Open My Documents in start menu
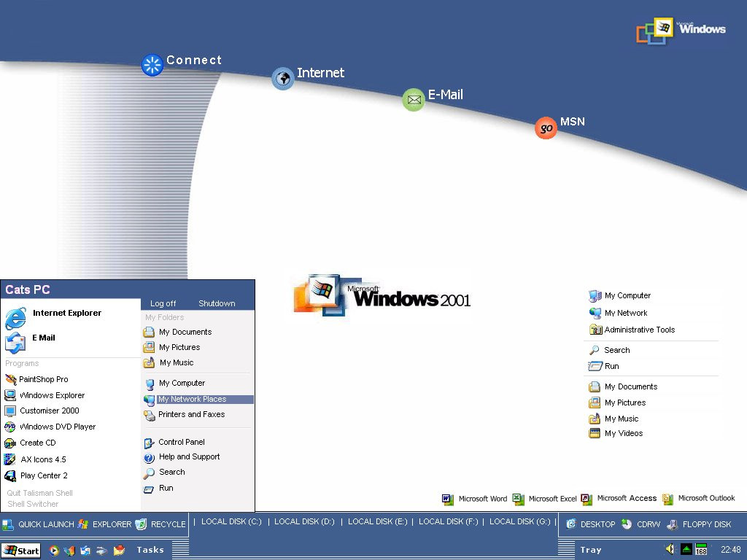747x560 pixels. tap(178, 332)
